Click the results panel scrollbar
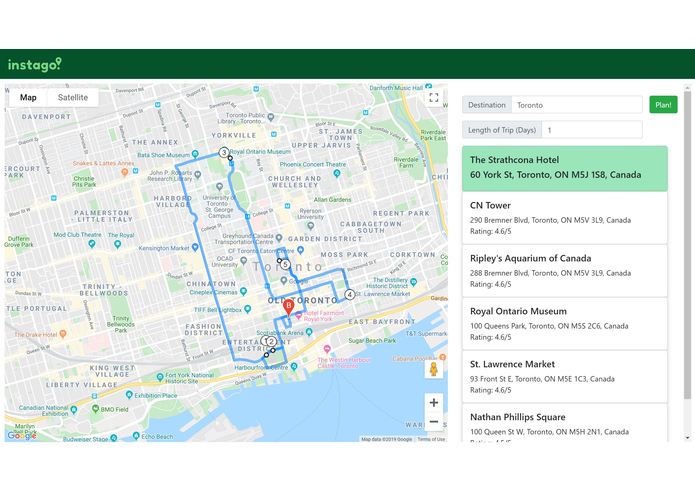This screenshot has width=695, height=494. point(687,244)
